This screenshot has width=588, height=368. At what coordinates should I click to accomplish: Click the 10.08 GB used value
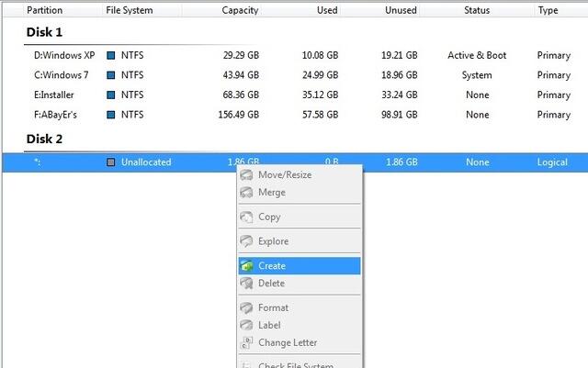tap(321, 55)
